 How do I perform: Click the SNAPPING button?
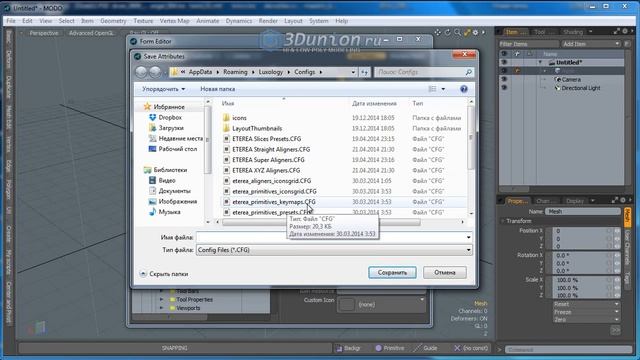point(174,348)
